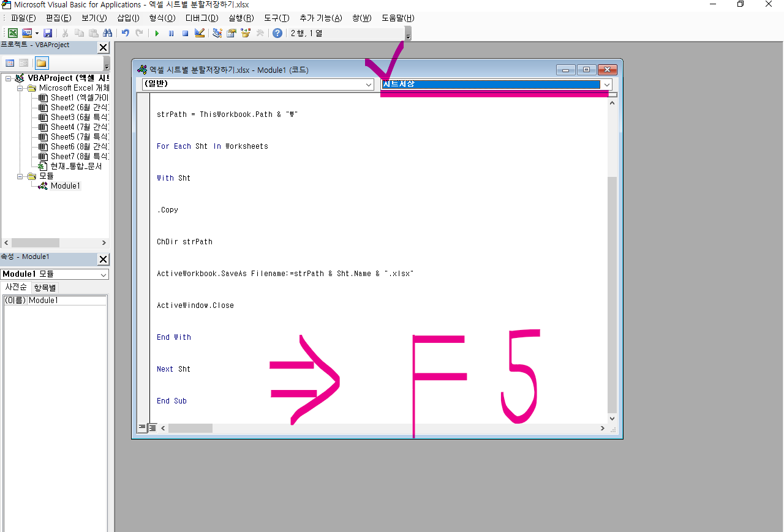Click View Code icon in project panel
The image size is (784, 532).
[x=10, y=63]
